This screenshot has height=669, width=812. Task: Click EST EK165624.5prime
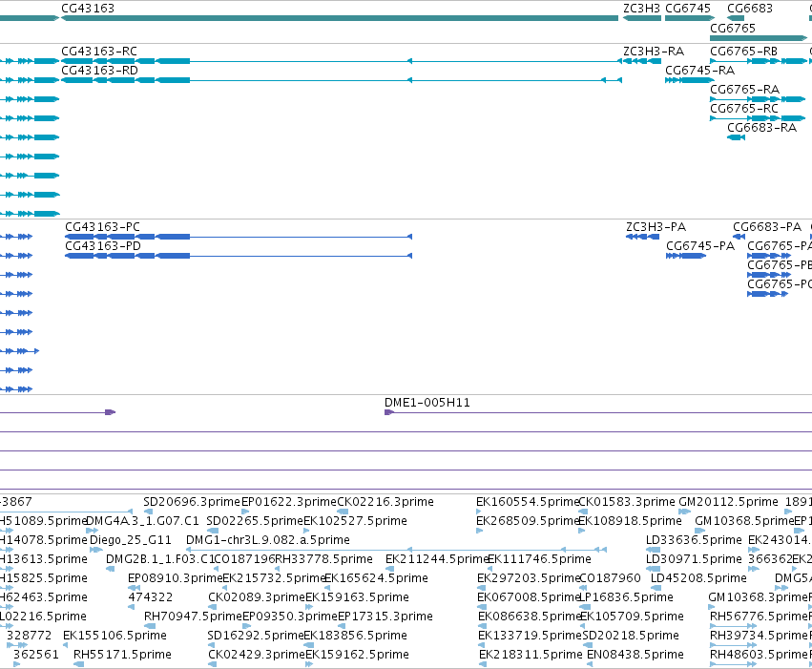pos(376,578)
